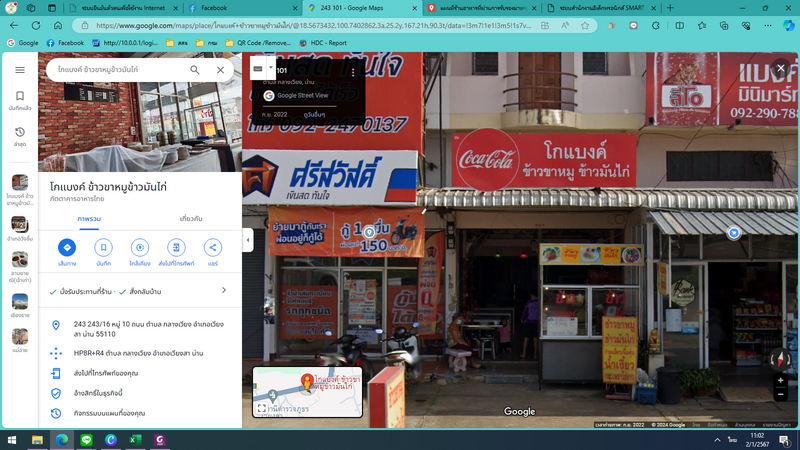Collapse the side panel arrow

coord(248,240)
